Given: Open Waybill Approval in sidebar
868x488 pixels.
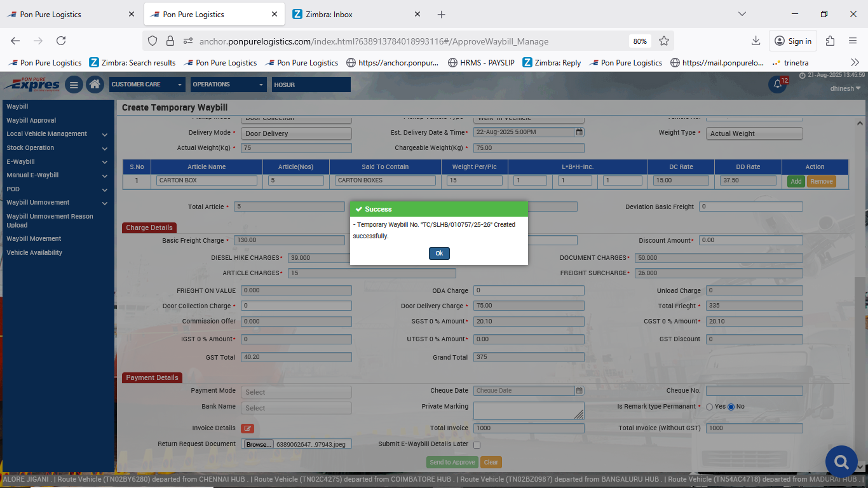Looking at the screenshot, I should pyautogui.click(x=31, y=120).
